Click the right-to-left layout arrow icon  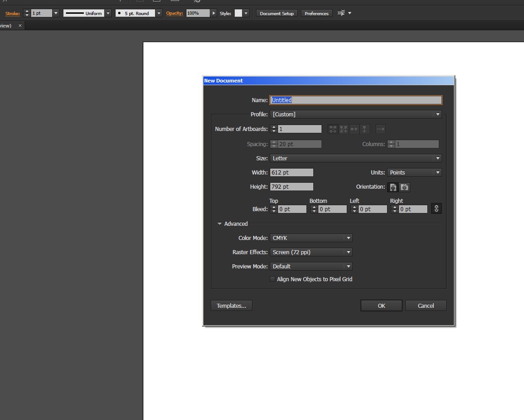tap(381, 129)
